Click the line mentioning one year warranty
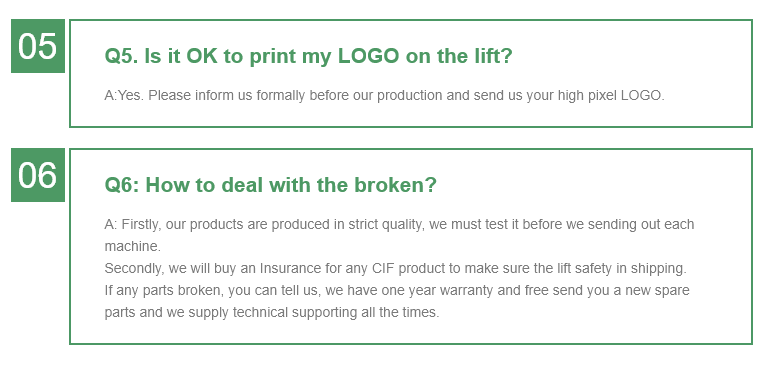 pyautogui.click(x=397, y=290)
